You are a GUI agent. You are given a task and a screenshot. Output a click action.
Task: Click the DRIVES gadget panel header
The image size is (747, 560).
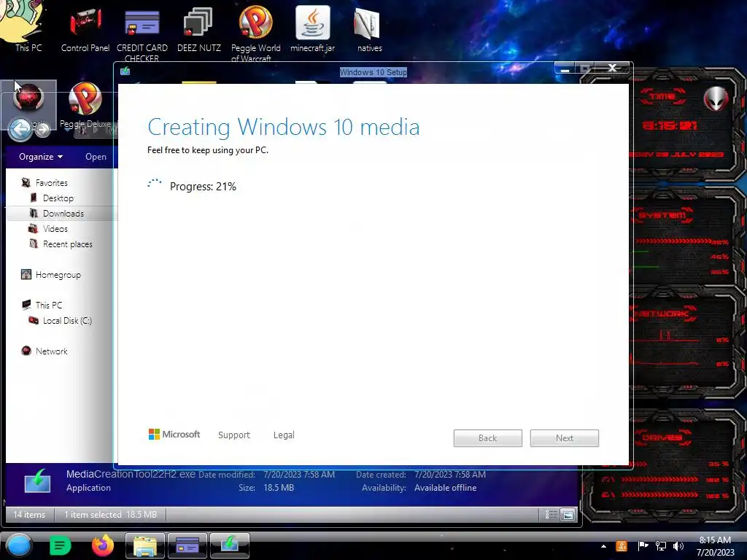pos(662,437)
